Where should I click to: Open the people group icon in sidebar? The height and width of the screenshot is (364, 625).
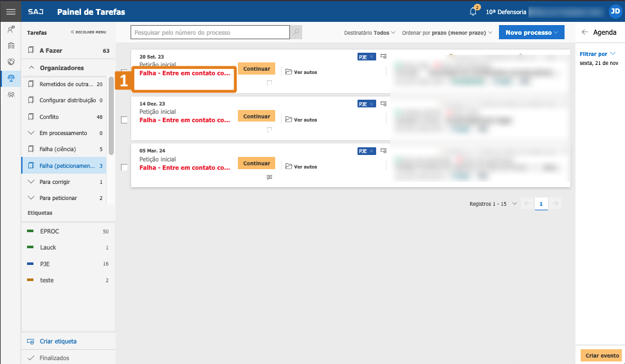pyautogui.click(x=11, y=95)
